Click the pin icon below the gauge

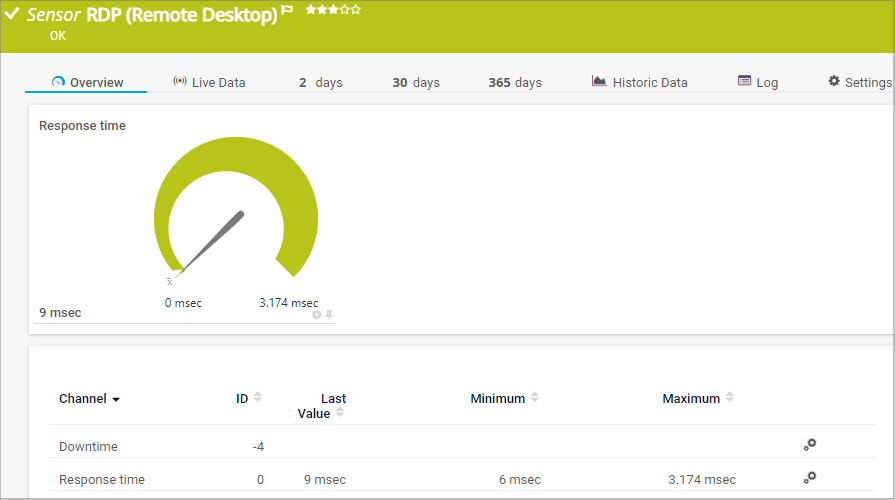pos(329,314)
